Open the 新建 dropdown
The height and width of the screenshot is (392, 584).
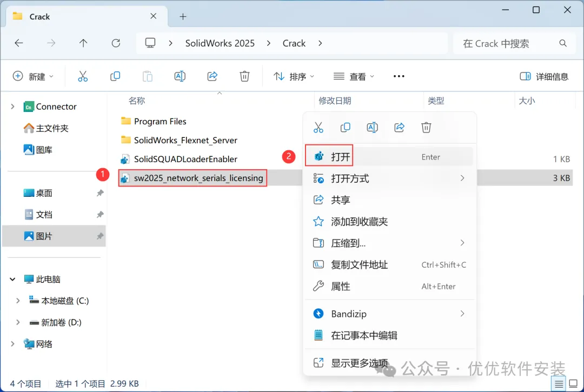tap(33, 76)
